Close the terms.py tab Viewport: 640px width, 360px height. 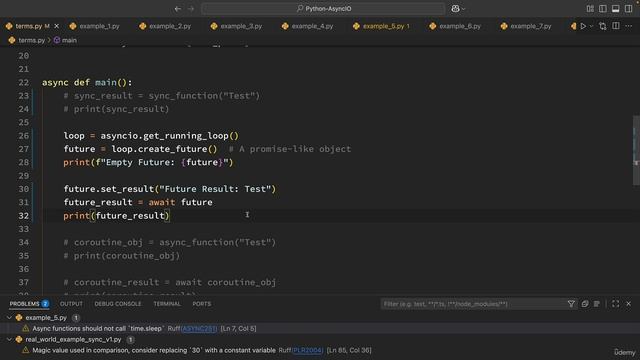coord(57,26)
